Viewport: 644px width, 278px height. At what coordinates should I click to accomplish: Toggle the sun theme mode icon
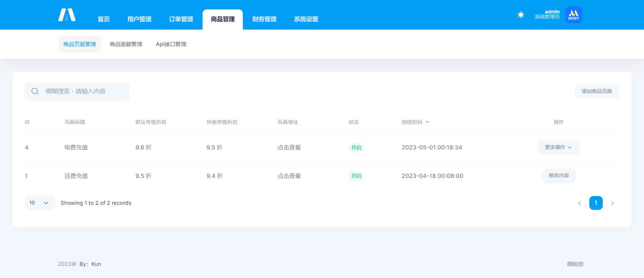pos(521,15)
